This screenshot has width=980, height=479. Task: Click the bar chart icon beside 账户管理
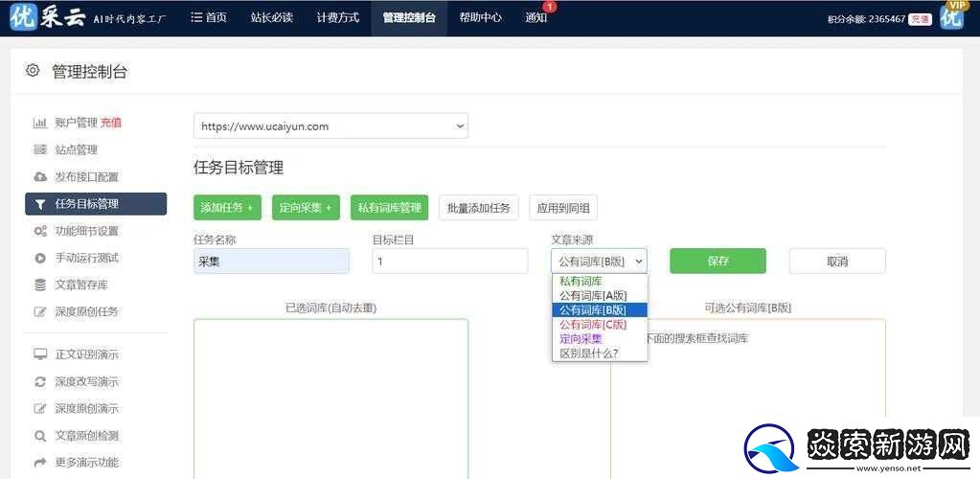[40, 123]
